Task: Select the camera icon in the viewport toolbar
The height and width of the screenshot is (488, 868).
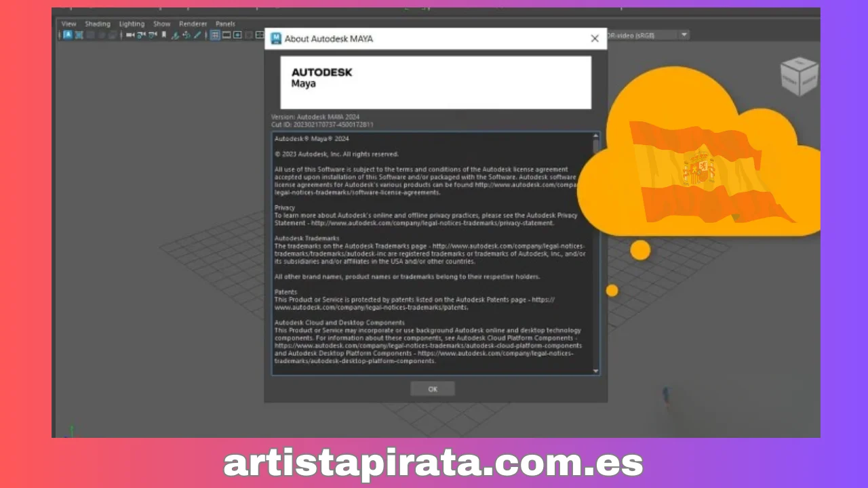Action: pyautogui.click(x=130, y=35)
